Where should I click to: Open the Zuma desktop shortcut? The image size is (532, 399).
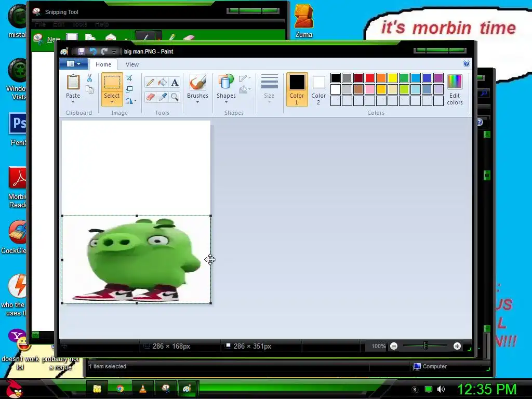click(x=303, y=21)
